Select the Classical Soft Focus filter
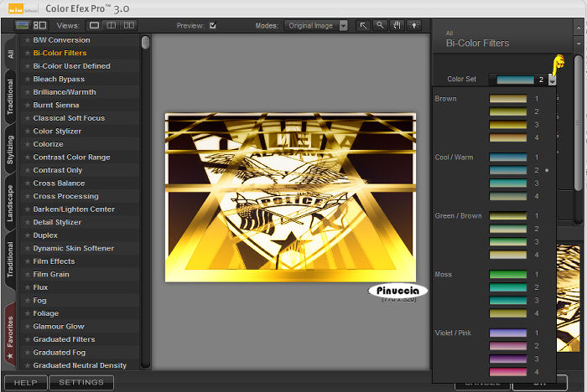 coord(69,118)
